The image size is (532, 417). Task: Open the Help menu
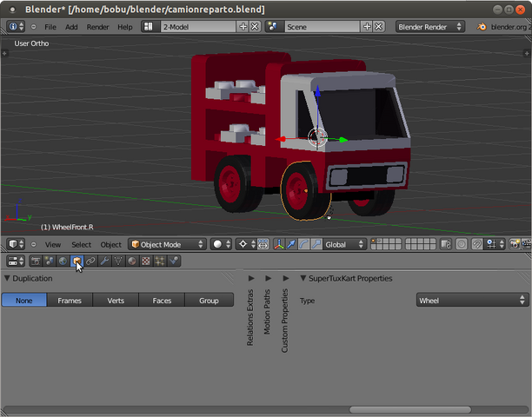point(125,27)
